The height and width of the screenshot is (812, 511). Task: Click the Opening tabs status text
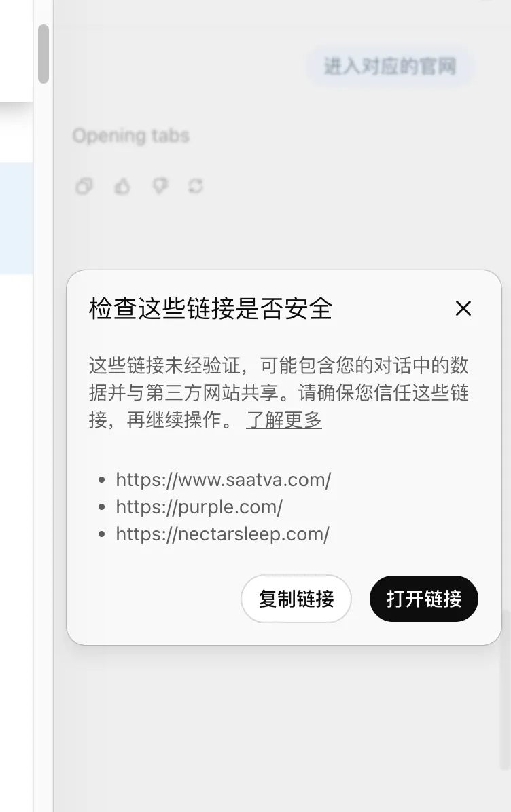[130, 136]
